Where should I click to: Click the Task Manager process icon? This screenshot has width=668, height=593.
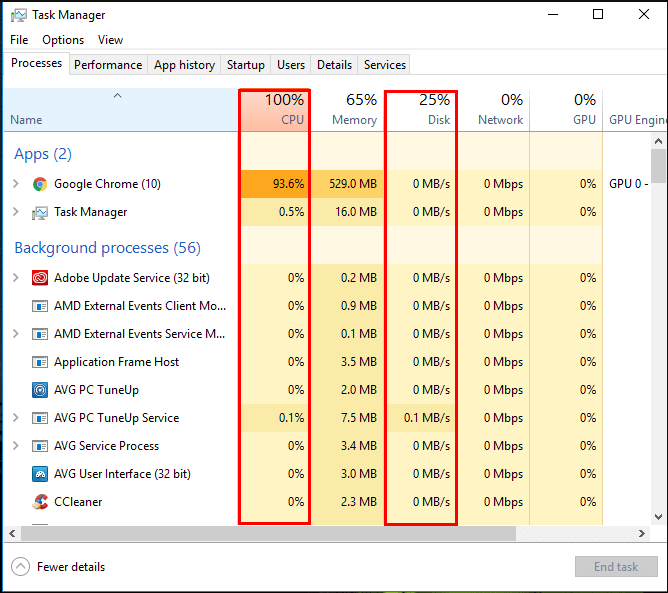coord(40,212)
